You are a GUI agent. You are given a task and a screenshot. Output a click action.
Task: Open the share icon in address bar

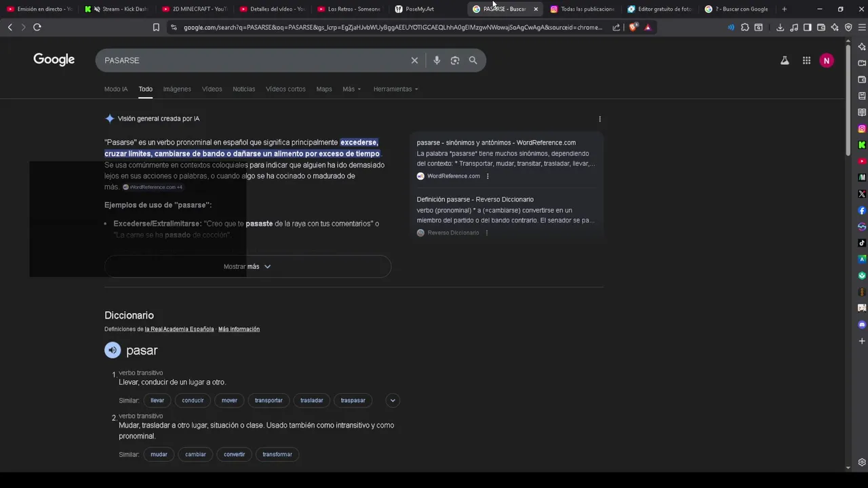[616, 27]
